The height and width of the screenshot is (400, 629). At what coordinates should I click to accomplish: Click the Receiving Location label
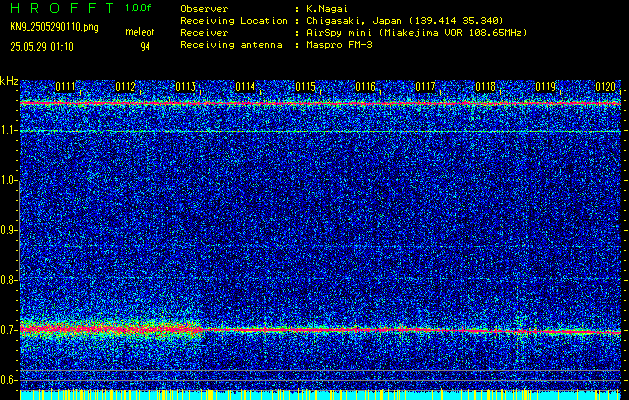(234, 20)
